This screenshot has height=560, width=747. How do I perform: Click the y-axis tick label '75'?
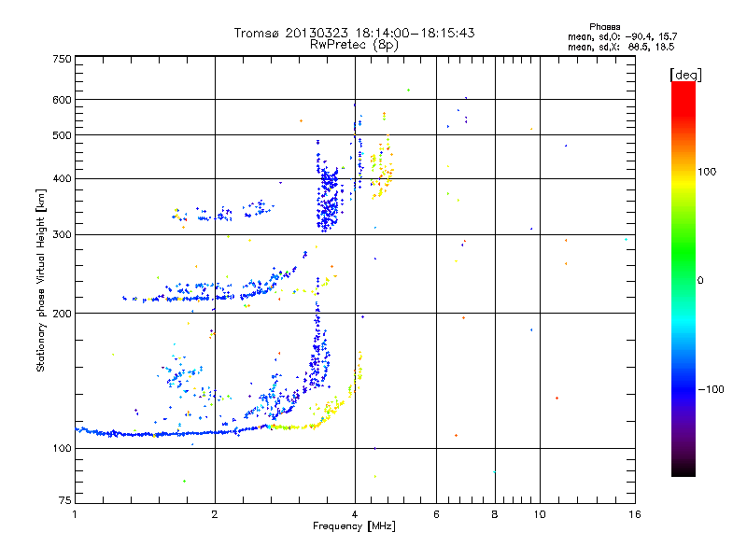point(65,500)
